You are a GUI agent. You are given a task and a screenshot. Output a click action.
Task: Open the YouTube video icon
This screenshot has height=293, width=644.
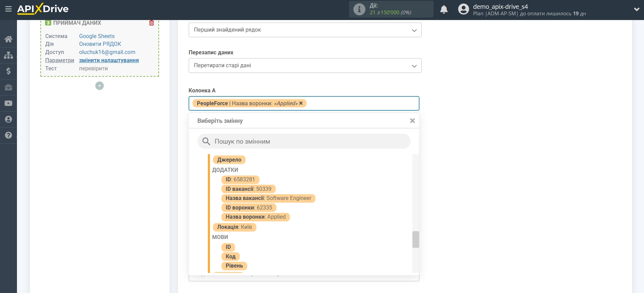pos(8,103)
